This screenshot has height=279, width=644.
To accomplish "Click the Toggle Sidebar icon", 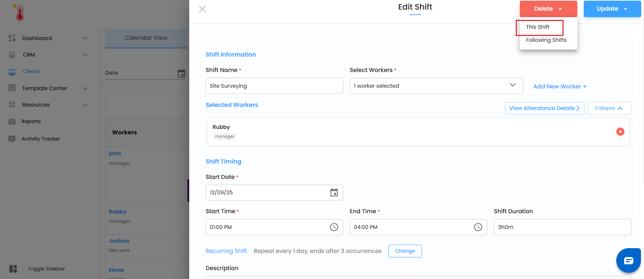I will [x=13, y=269].
